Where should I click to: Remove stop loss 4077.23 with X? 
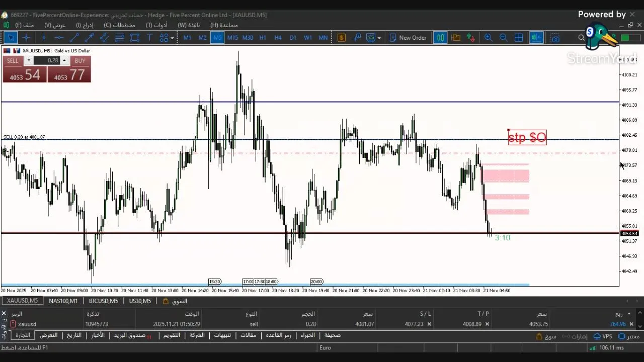(429, 324)
